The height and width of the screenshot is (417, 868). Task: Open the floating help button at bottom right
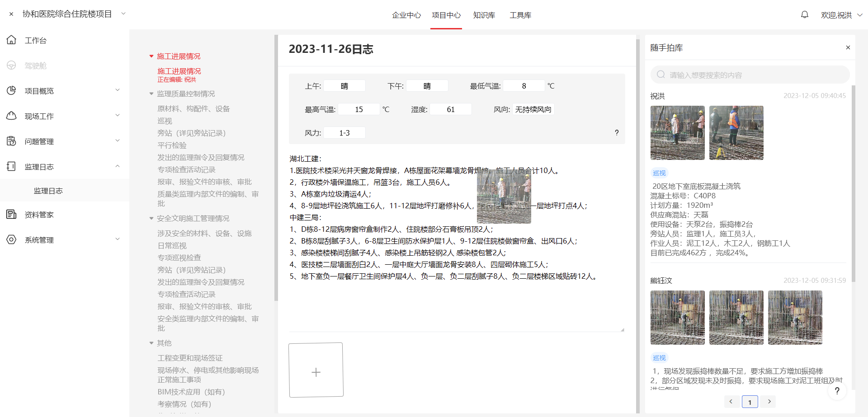837,391
